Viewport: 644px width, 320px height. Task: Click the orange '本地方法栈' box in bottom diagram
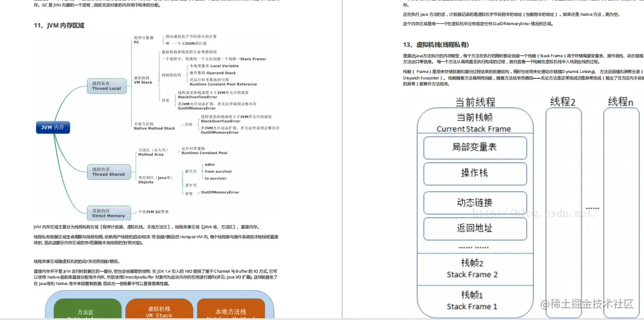230,309
